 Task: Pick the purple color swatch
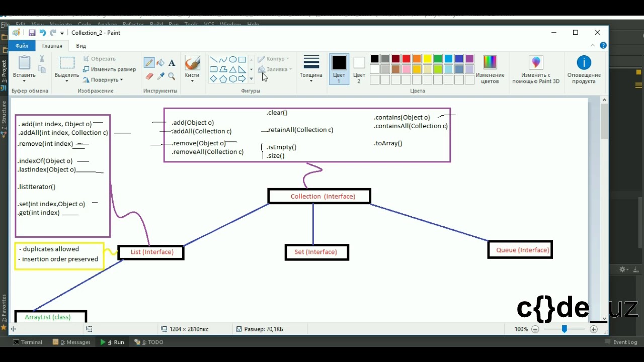[469, 59]
